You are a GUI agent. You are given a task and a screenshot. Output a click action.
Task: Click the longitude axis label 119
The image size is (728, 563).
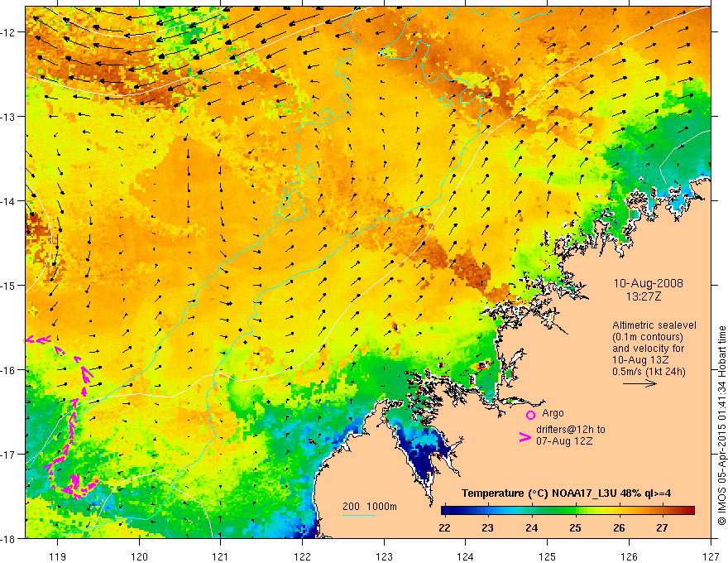point(57,556)
